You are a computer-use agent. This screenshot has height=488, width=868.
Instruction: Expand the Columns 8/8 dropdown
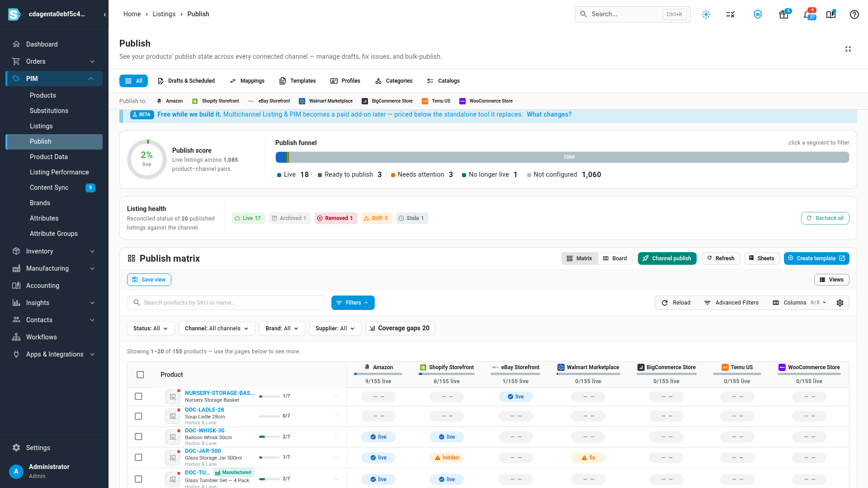click(x=800, y=303)
